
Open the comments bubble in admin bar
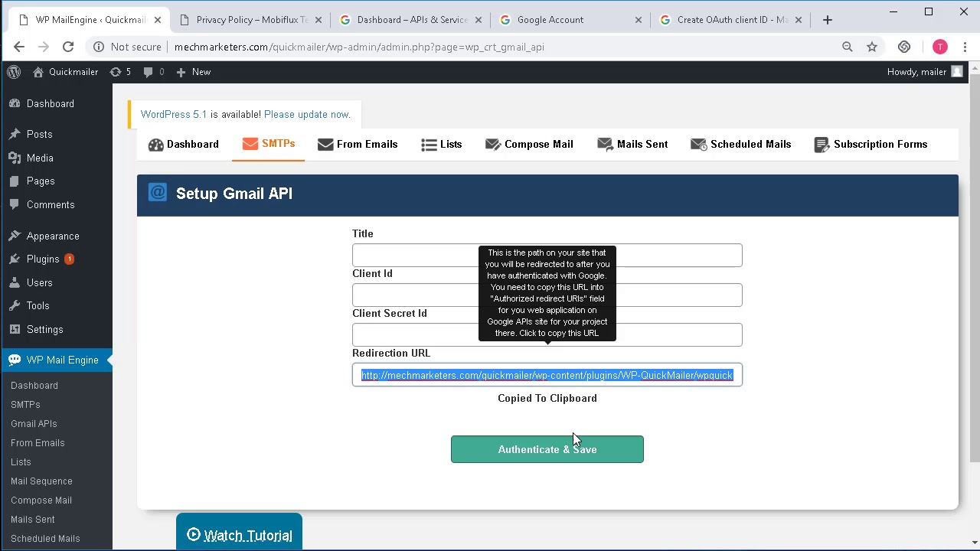point(153,72)
